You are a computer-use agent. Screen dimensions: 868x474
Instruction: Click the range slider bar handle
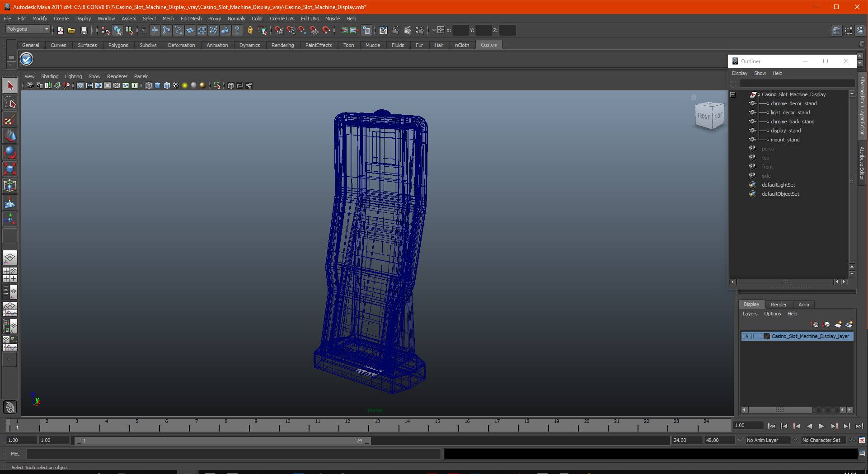222,441
